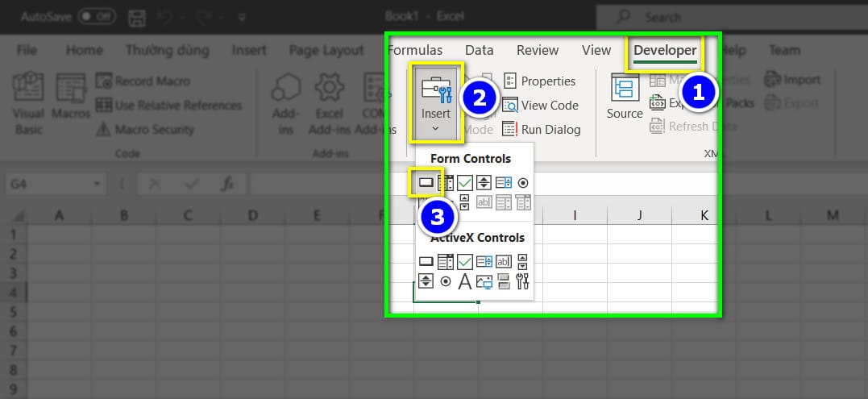This screenshot has width=868, height=399.
Task: Click the Redo icon
Action: [204, 17]
